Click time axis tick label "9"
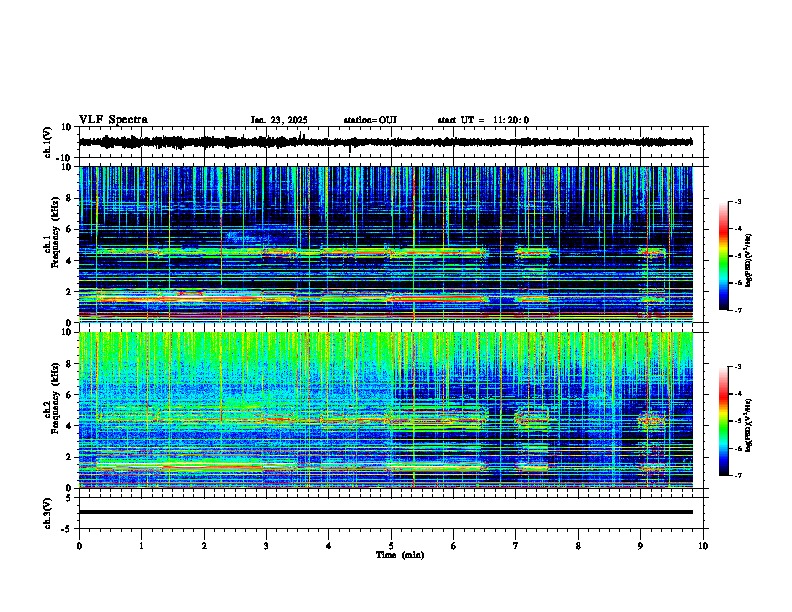Viewport: 792px width, 612px height. click(x=640, y=546)
